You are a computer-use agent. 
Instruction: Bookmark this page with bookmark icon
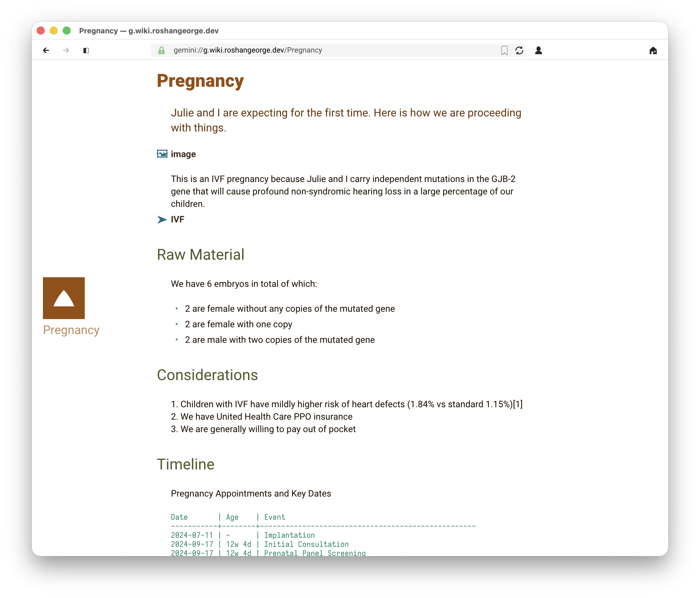point(504,50)
